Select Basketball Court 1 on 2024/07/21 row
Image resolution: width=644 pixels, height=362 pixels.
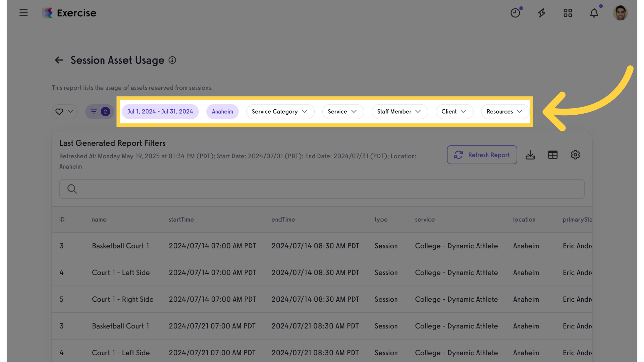click(x=322, y=326)
